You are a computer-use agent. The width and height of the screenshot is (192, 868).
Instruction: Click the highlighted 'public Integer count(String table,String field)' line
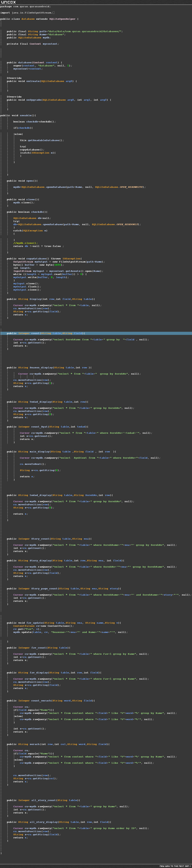point(96,333)
